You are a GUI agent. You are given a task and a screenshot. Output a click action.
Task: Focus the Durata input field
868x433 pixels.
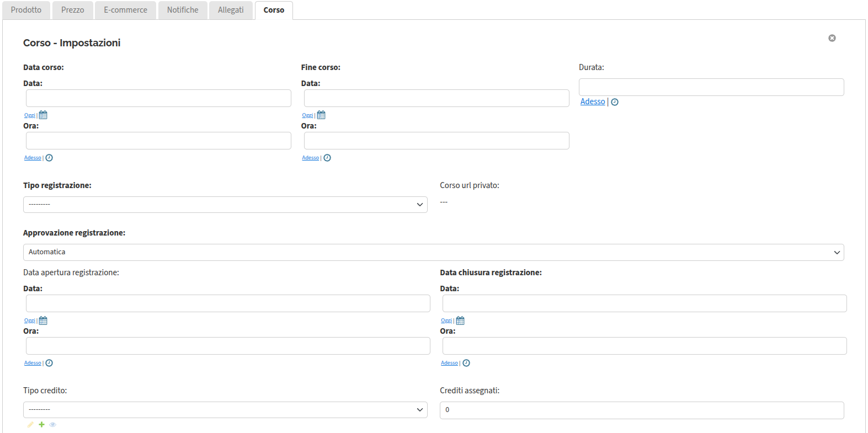tap(711, 87)
